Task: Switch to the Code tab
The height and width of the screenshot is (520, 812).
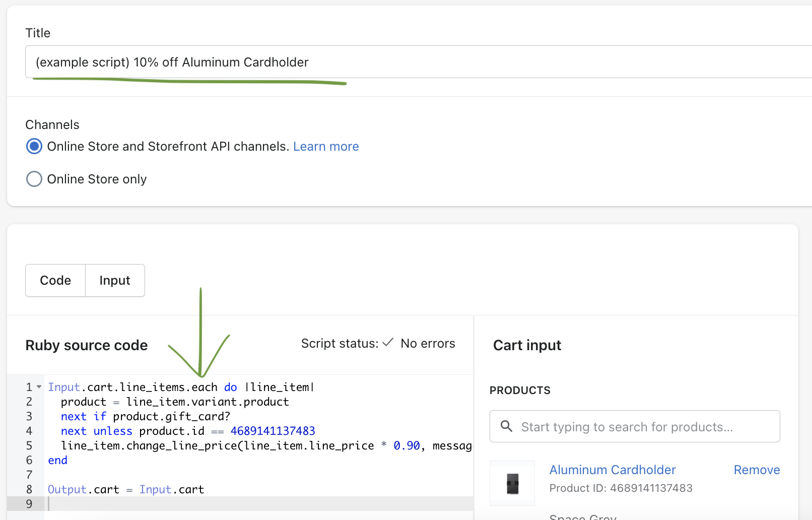Action: (55, 280)
